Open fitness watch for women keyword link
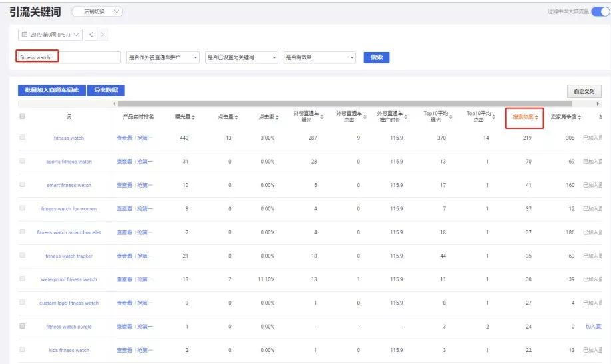This screenshot has height=364, width=611. 69,209
